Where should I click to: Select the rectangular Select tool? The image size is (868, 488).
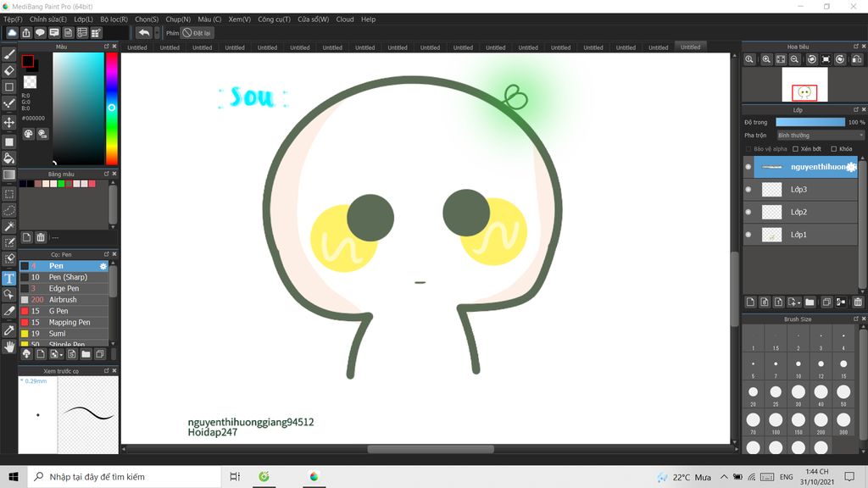(9, 194)
